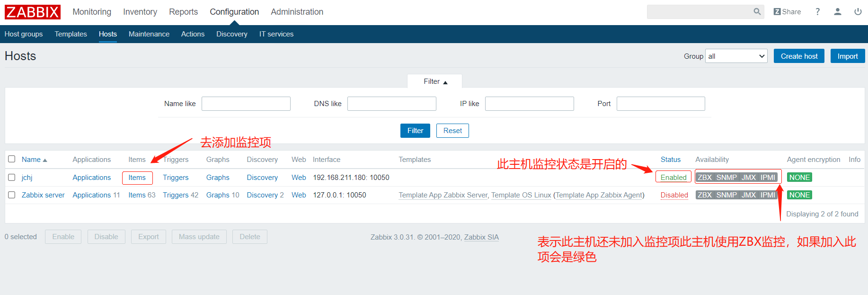
Task: Open the jchj host link
Action: (x=27, y=178)
